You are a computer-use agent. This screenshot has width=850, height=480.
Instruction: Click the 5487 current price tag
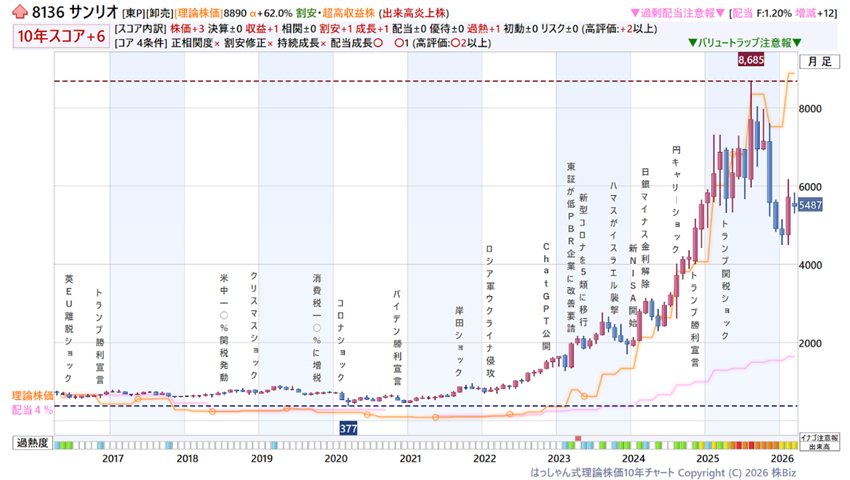pyautogui.click(x=811, y=204)
